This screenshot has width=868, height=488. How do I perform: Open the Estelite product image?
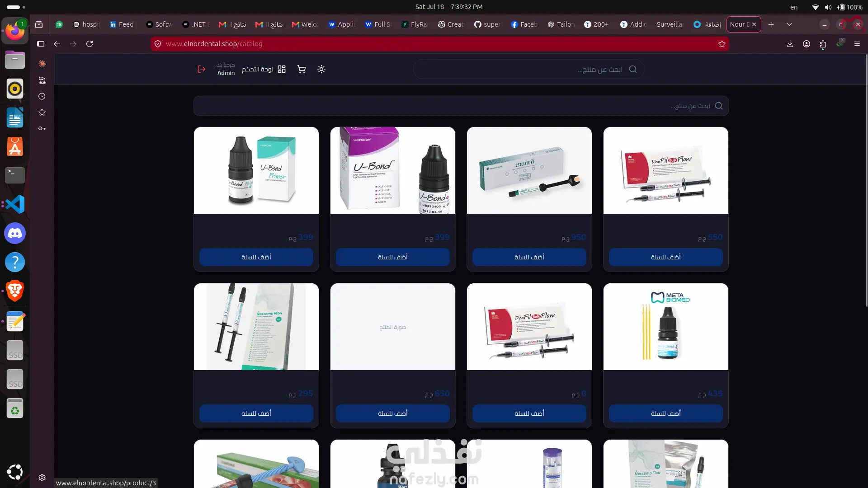click(x=529, y=170)
